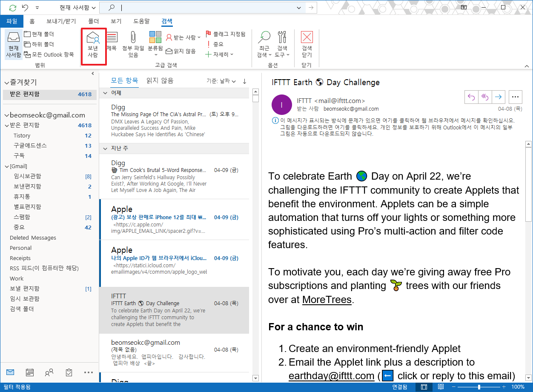Open 최근 검색 recent searches
This screenshot has height=392, width=533.
[x=264, y=45]
